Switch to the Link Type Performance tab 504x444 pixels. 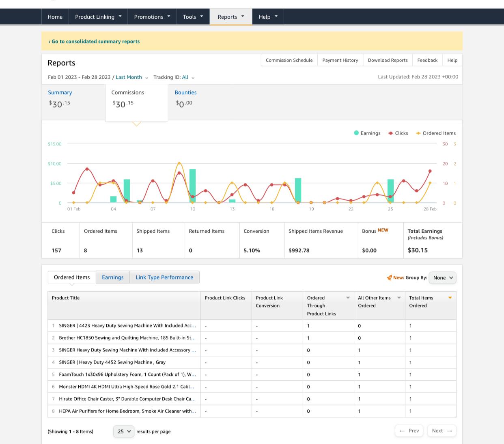[164, 277]
